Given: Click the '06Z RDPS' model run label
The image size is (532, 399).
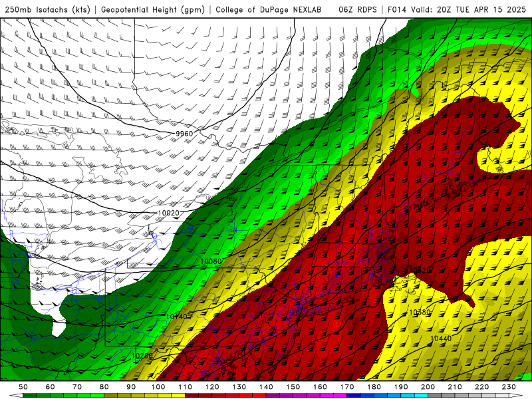Looking at the screenshot, I should click(358, 9).
